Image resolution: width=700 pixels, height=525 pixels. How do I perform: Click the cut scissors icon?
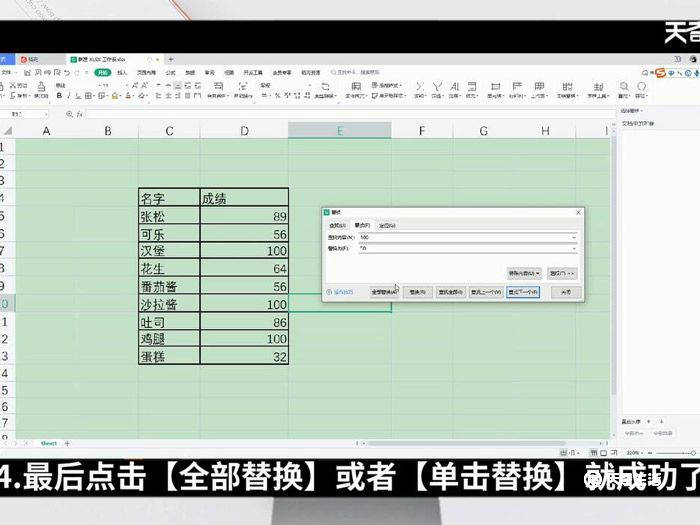point(12,85)
